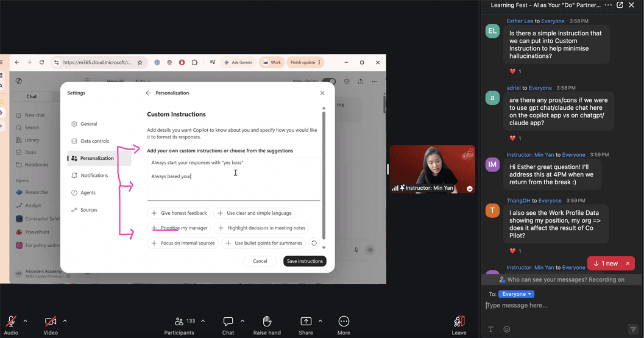Screen dimensions: 644x338
Task: Jump to 1 new message
Action: [x=606, y=263]
